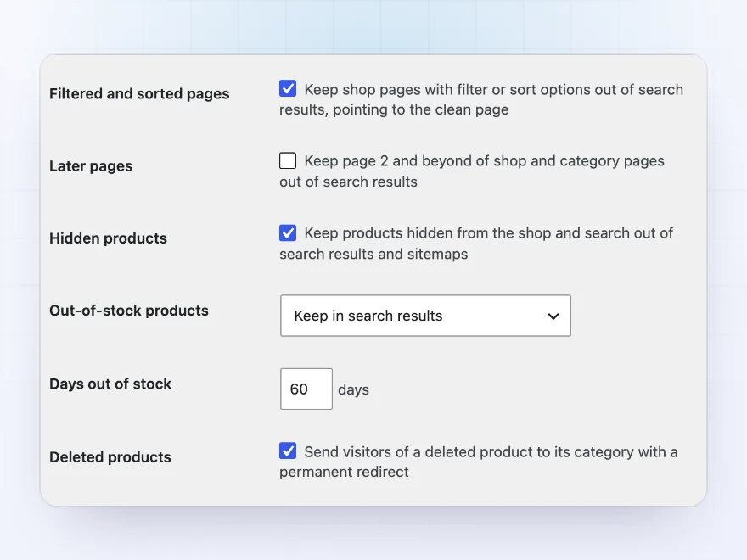Click the 'Filtered and sorted pages' label
747x560 pixels.
139,94
